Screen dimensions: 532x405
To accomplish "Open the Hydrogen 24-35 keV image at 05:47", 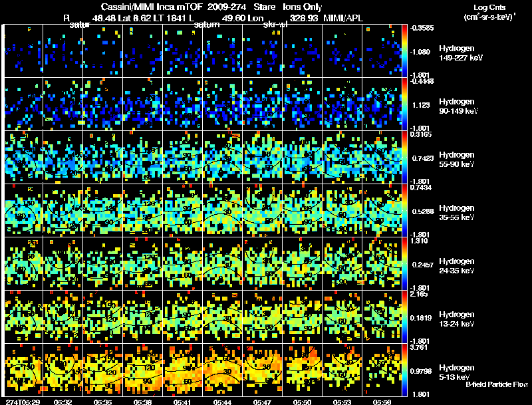I will (x=262, y=263).
